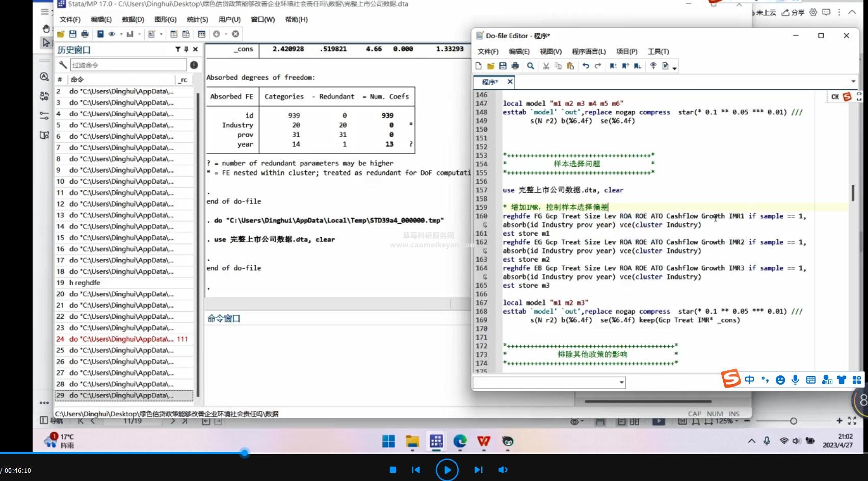This screenshot has width=868, height=481.
Task: Open 工具(T) menu in Do-file Editor
Action: click(x=658, y=52)
